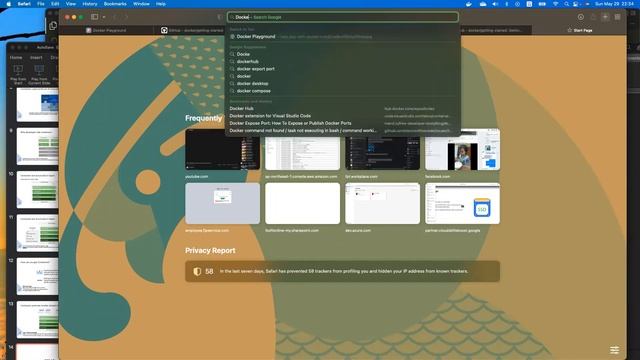Viewport: 640px width, 360px height.
Task: Open the Safari menu in the menu bar
Action: pos(24,4)
